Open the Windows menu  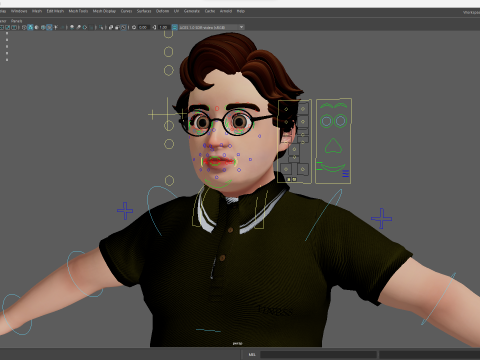pos(19,11)
